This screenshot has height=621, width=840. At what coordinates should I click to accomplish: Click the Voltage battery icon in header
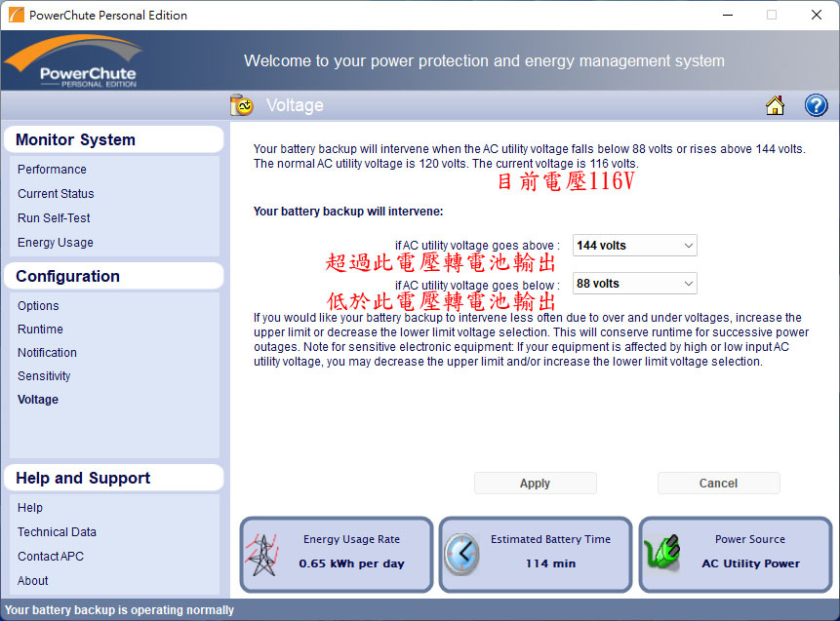[242, 105]
